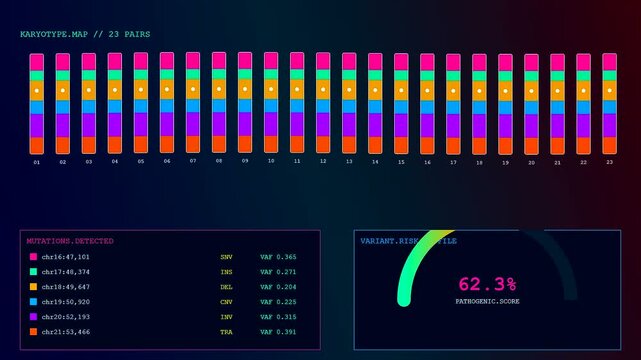This screenshot has width=641, height=360.
Task: Select chromosome bar 02
Action: pyautogui.click(x=63, y=104)
